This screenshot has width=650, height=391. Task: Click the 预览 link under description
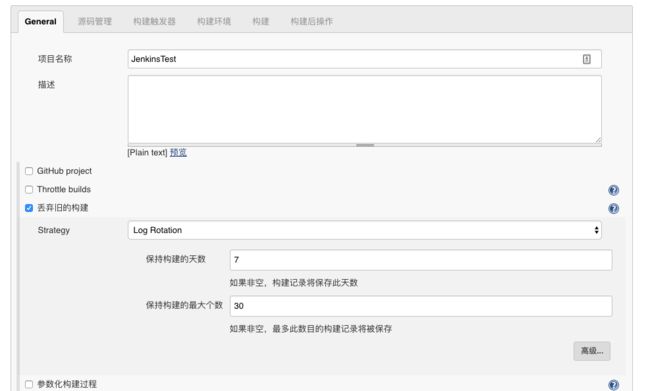pos(178,153)
